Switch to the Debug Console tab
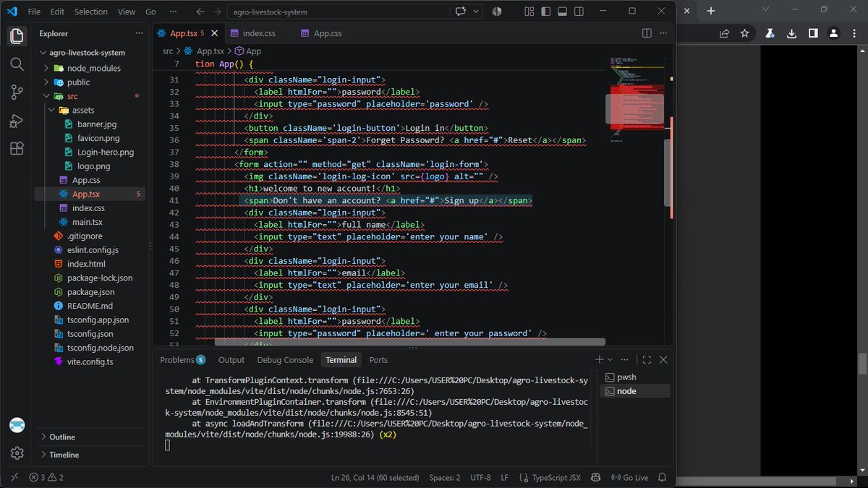Viewport: 868px width, 488px height. [285, 359]
